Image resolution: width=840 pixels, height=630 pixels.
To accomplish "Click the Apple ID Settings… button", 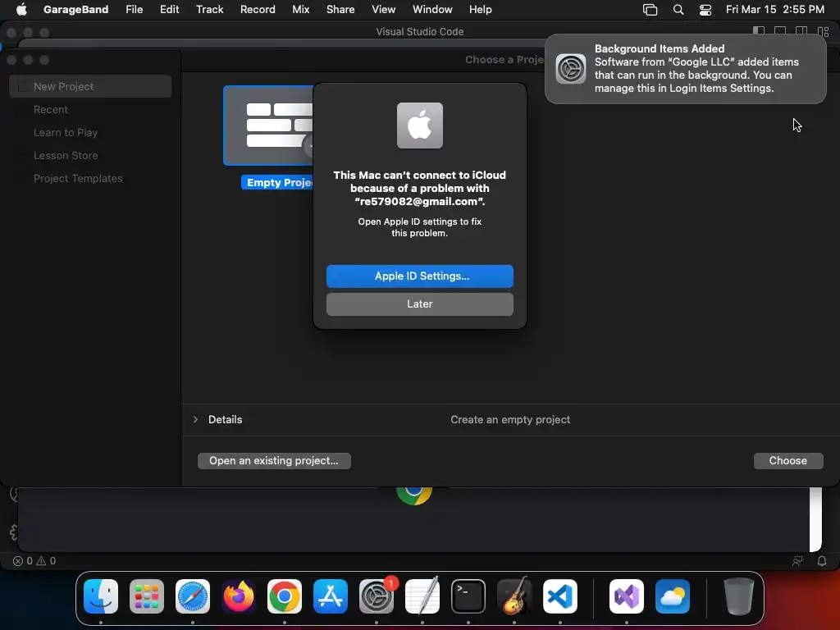I will (x=420, y=276).
